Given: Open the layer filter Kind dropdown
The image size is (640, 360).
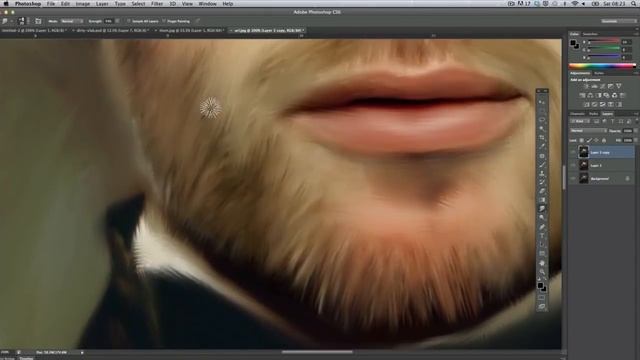Looking at the screenshot, I should click(579, 121).
